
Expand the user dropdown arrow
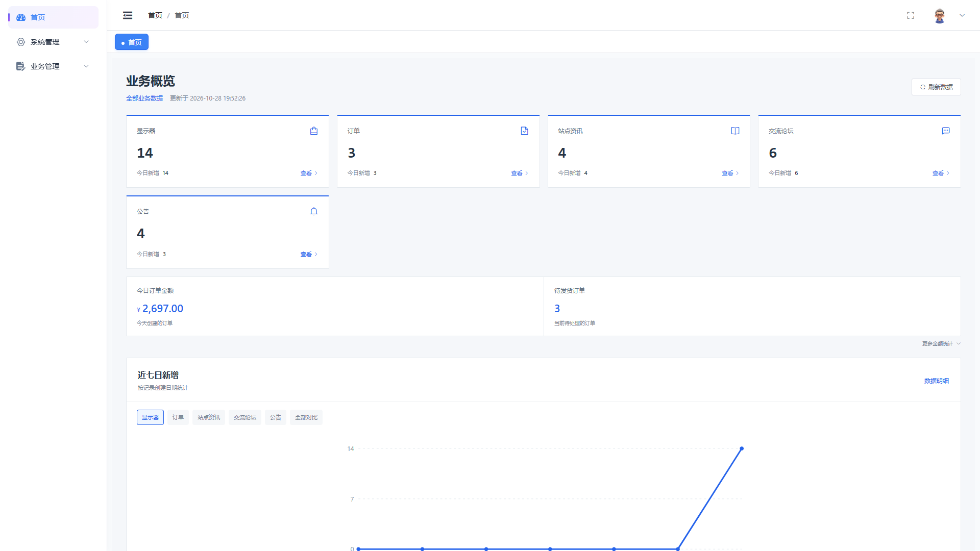point(962,15)
